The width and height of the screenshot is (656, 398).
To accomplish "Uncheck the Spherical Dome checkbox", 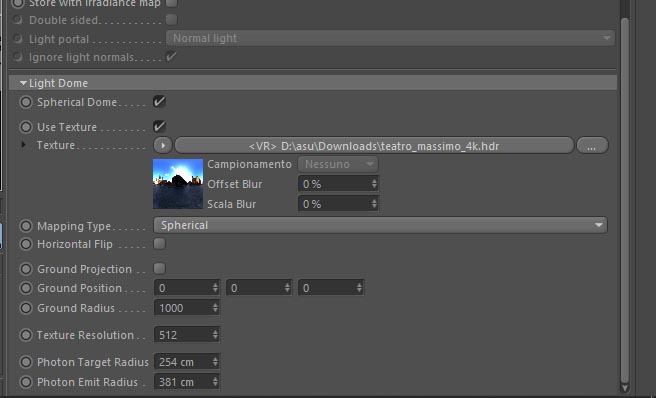I will click(159, 102).
